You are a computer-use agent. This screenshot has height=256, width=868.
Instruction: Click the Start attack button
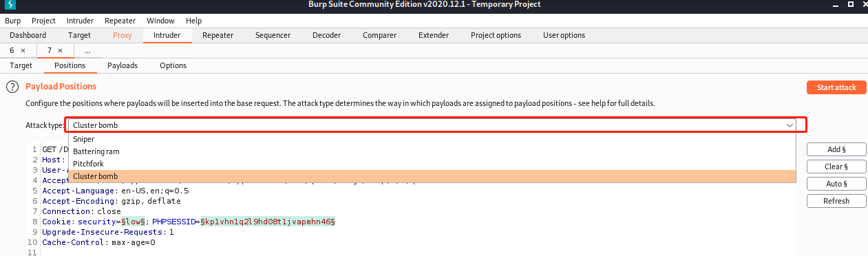coord(836,87)
